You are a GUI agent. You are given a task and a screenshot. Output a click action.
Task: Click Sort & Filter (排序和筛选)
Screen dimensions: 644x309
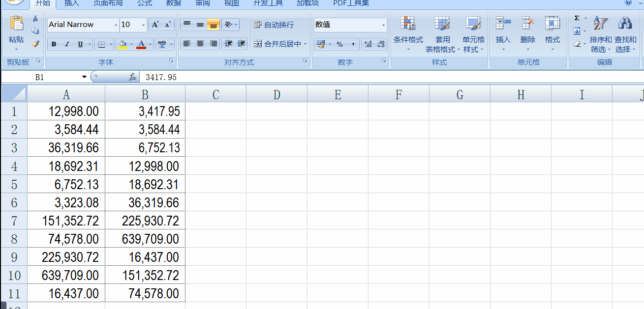[x=600, y=34]
